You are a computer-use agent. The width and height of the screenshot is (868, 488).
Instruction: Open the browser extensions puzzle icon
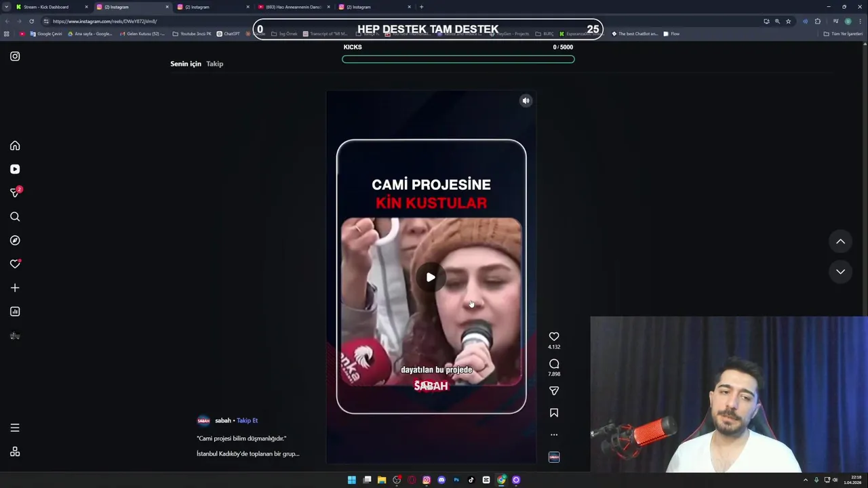pyautogui.click(x=817, y=21)
